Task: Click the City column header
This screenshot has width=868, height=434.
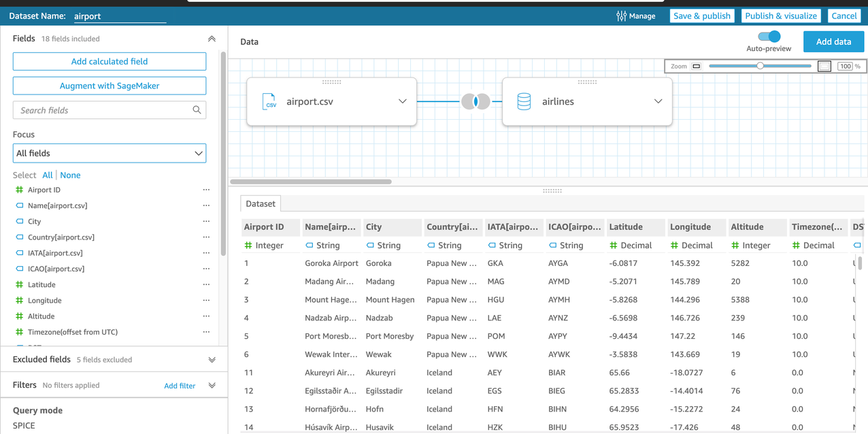Action: click(x=393, y=227)
